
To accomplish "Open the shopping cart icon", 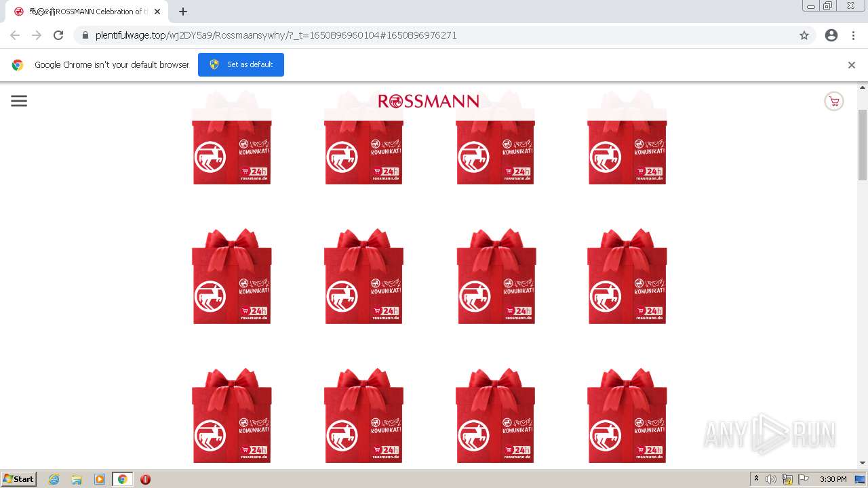I will click(833, 102).
